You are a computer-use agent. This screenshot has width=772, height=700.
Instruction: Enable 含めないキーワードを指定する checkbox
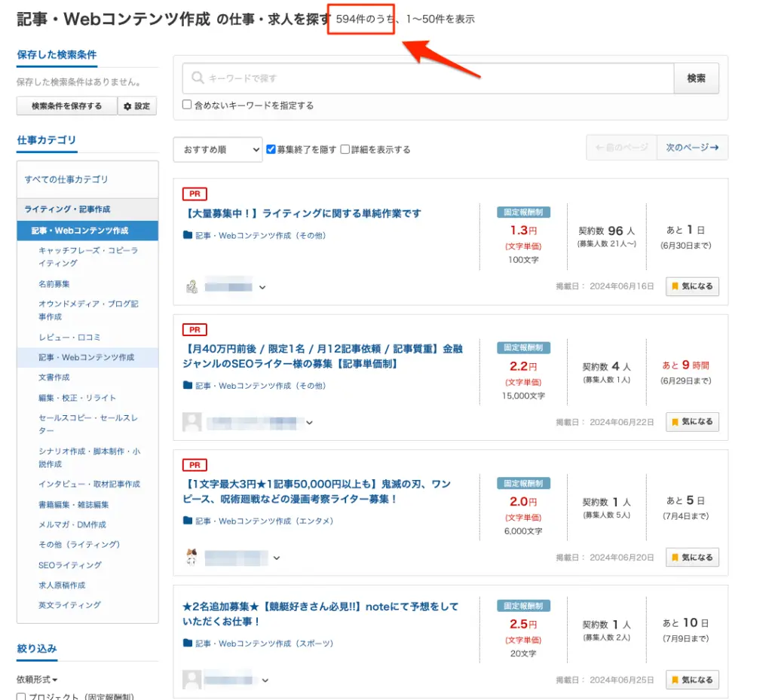pyautogui.click(x=187, y=105)
